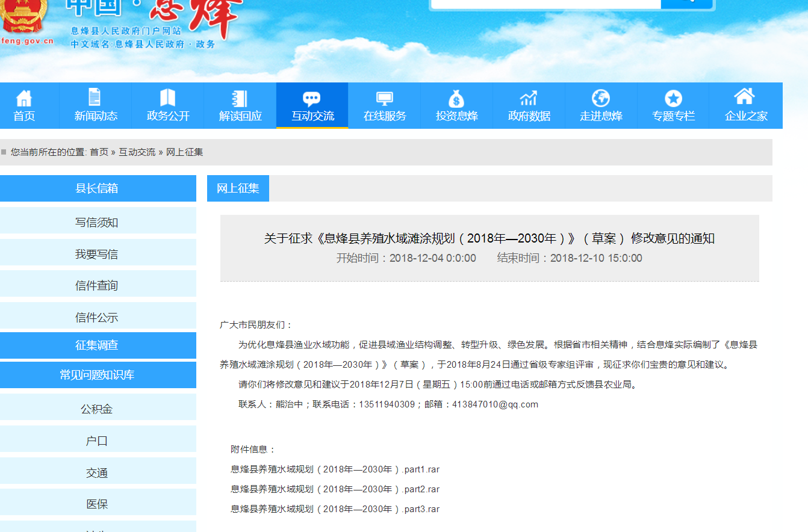
Task: Click the search input field at top
Action: (x=545, y=3)
